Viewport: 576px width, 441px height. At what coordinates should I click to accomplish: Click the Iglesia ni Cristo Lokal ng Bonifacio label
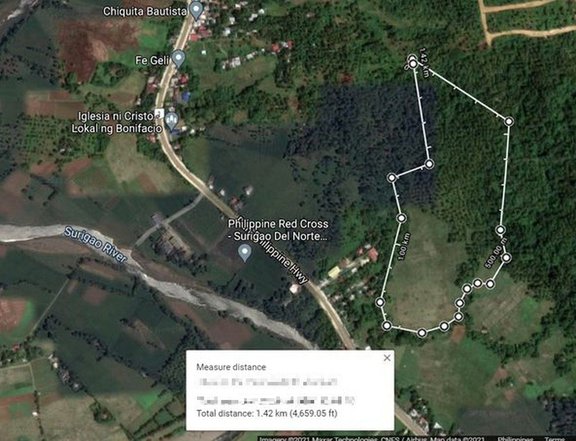click(116, 122)
